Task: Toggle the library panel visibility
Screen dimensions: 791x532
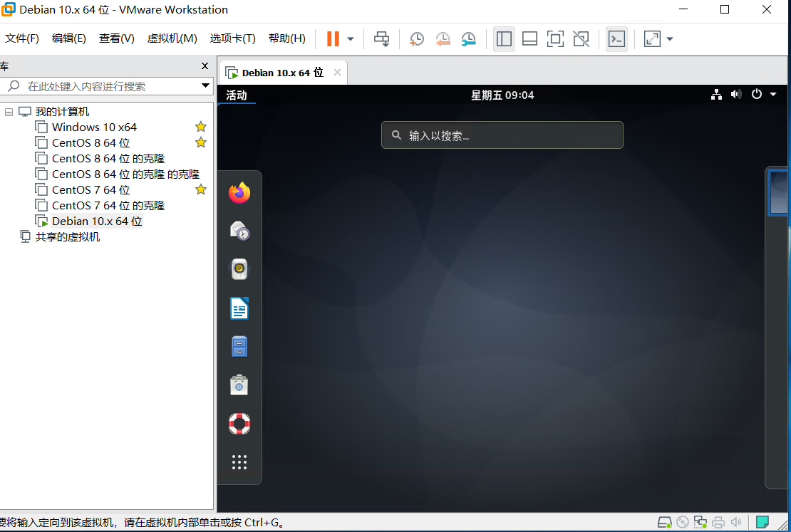Action: pos(504,38)
